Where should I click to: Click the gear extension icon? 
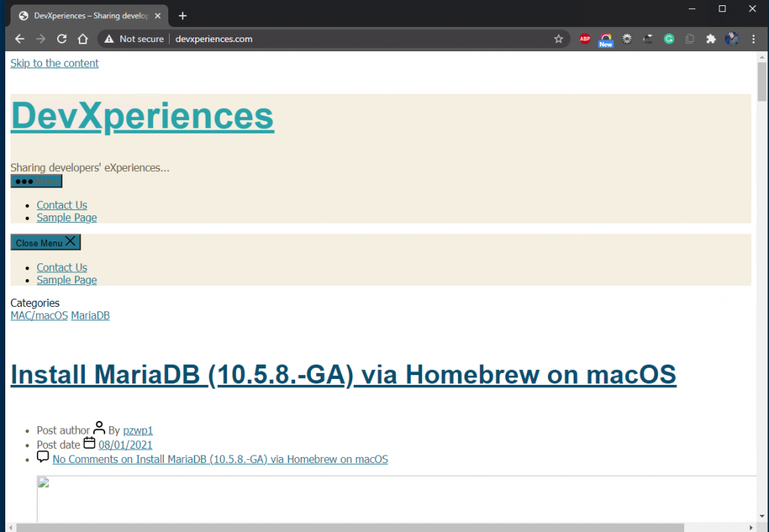(x=627, y=39)
